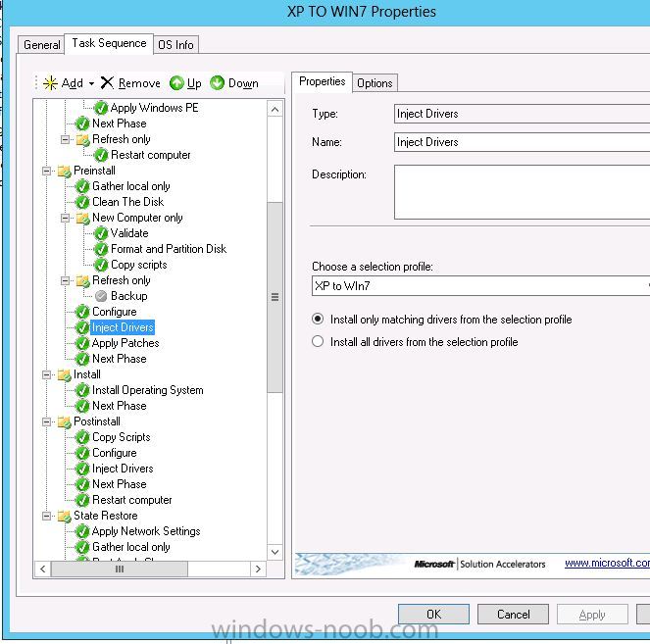
Task: Switch to the General tab
Action: pyautogui.click(x=41, y=45)
